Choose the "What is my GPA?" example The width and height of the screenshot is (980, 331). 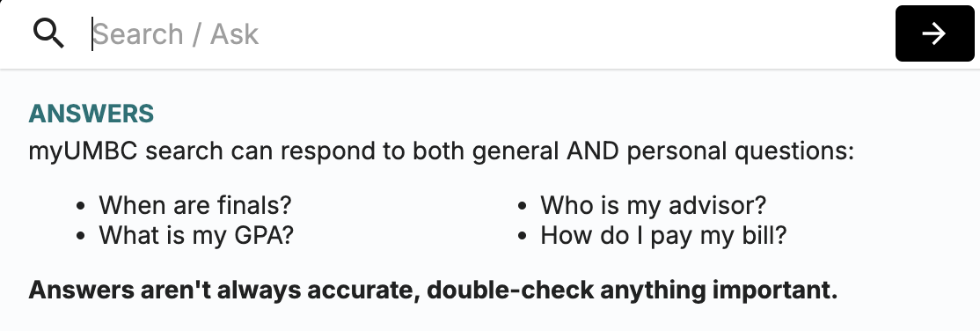point(196,235)
